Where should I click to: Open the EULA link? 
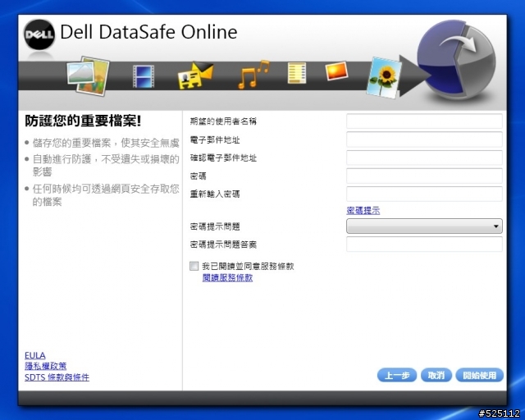(35, 355)
